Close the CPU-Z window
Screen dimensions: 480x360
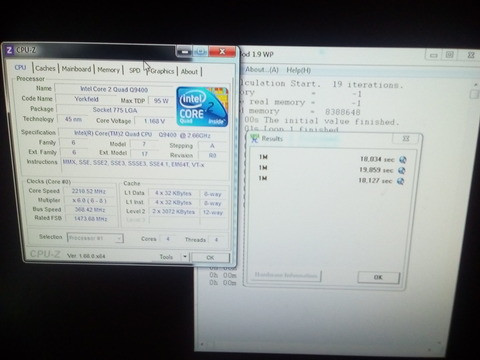click(x=222, y=52)
